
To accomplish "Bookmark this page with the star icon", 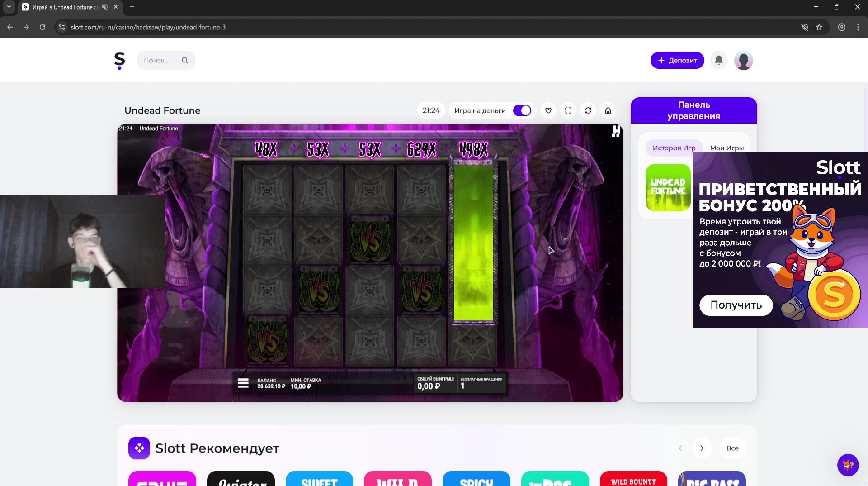I will tap(819, 27).
